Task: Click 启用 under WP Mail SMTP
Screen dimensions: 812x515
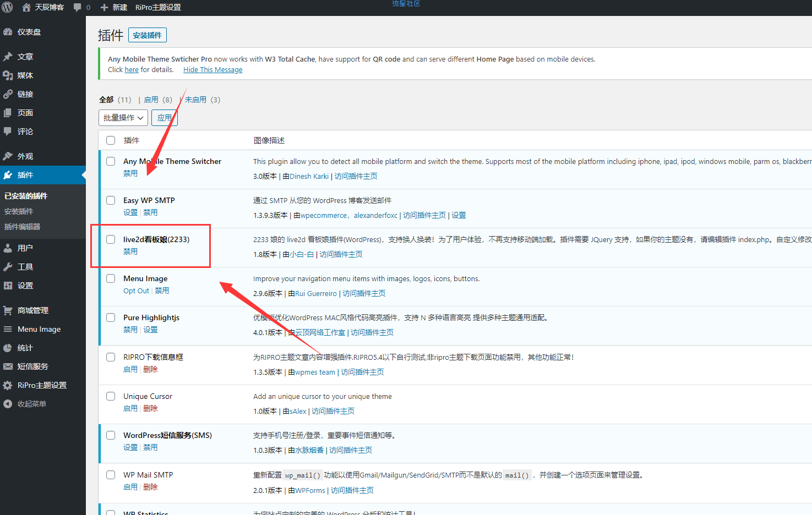Action: [x=130, y=487]
